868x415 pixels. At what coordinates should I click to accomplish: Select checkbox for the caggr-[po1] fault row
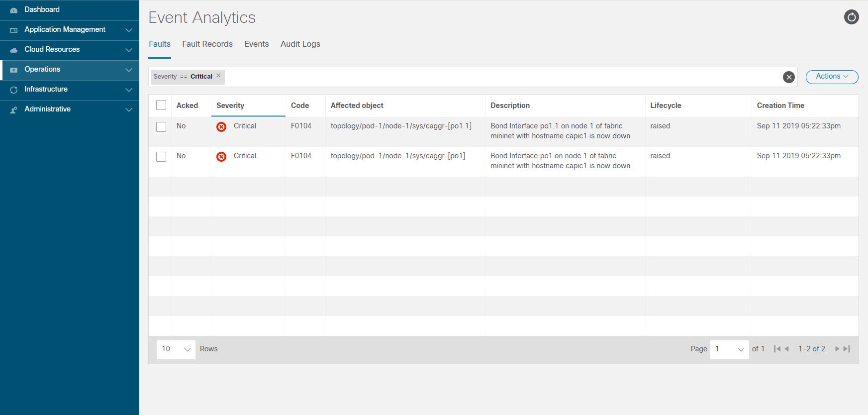point(161,157)
